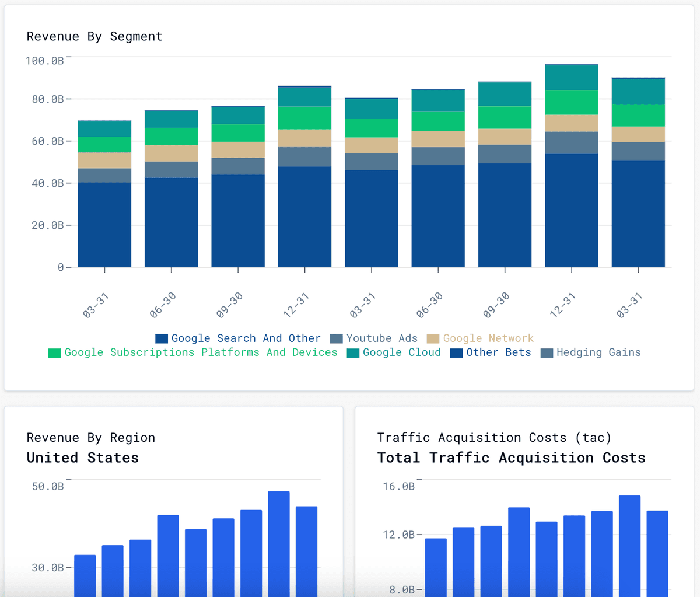The image size is (700, 597).
Task: Toggle the Other Bets legend label
Action: [499, 352]
